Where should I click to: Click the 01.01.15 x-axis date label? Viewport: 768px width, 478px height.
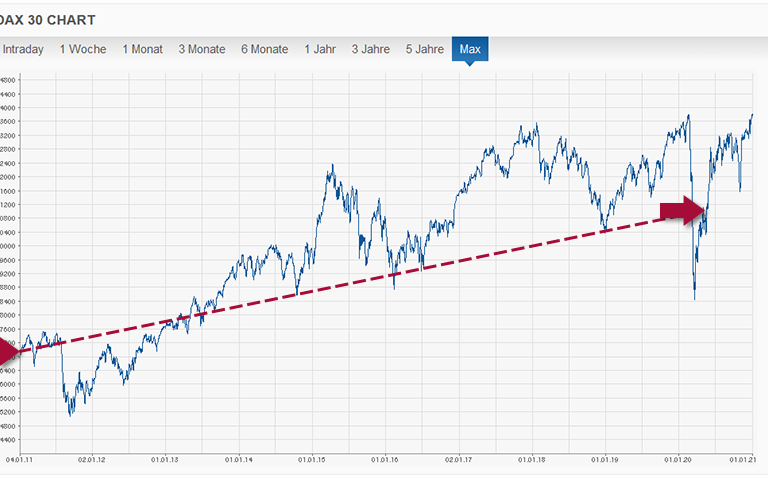[312, 460]
